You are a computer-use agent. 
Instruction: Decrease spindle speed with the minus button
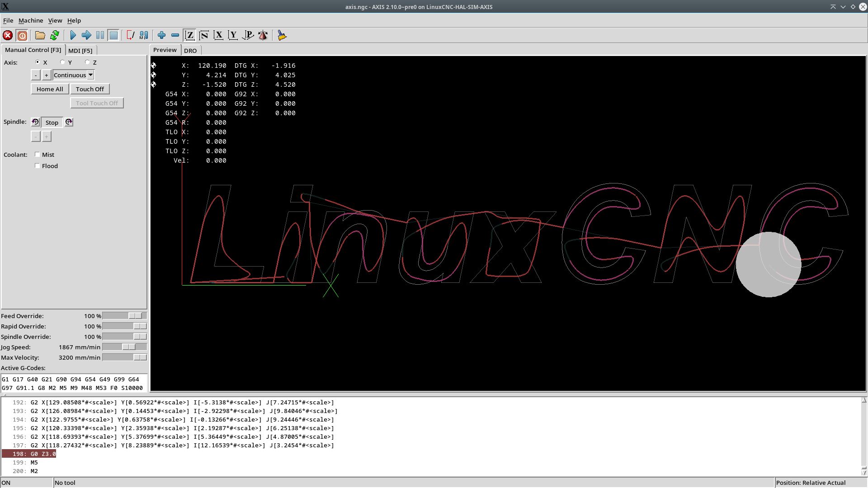[x=36, y=136]
